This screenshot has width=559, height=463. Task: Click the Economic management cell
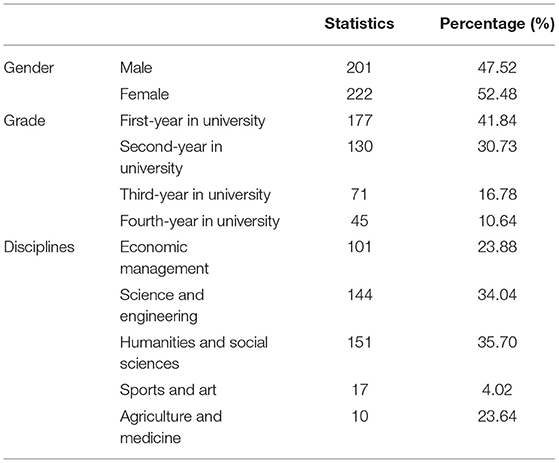click(164, 257)
